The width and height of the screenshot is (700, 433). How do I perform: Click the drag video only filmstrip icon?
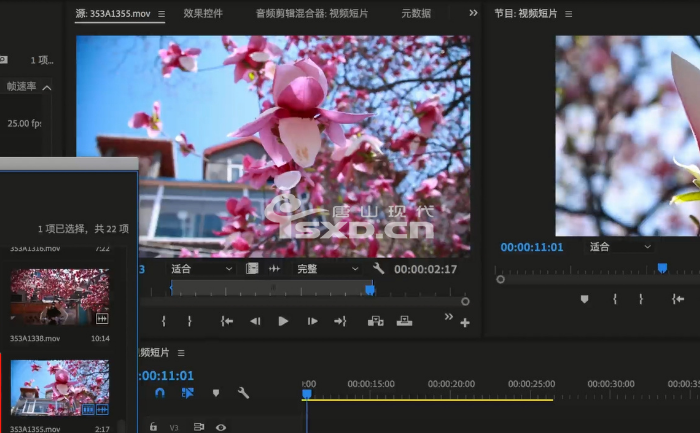252,269
